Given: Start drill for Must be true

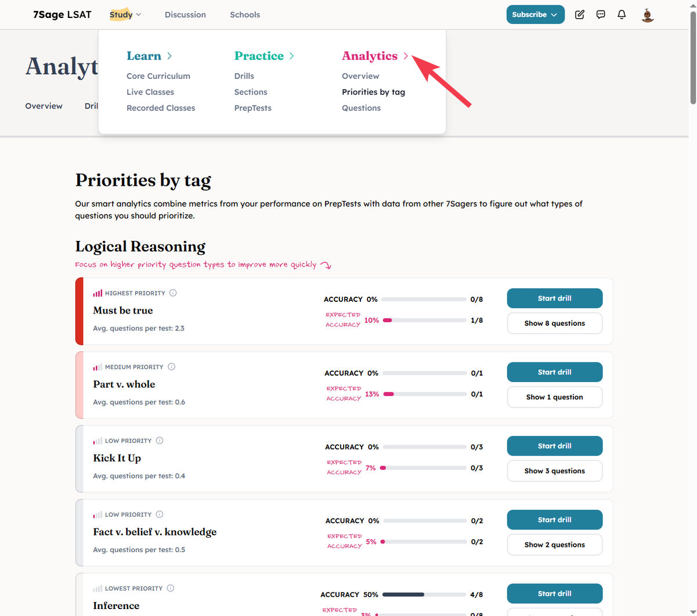Looking at the screenshot, I should click(x=554, y=298).
